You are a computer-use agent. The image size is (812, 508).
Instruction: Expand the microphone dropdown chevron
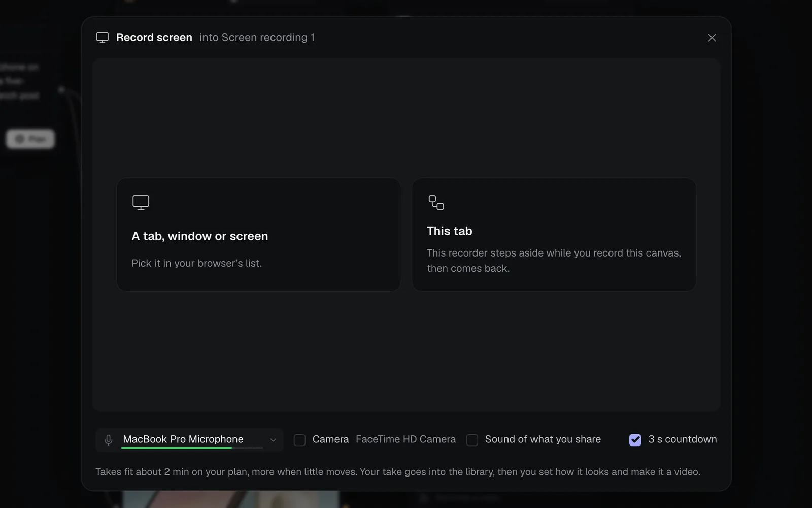pos(273,440)
